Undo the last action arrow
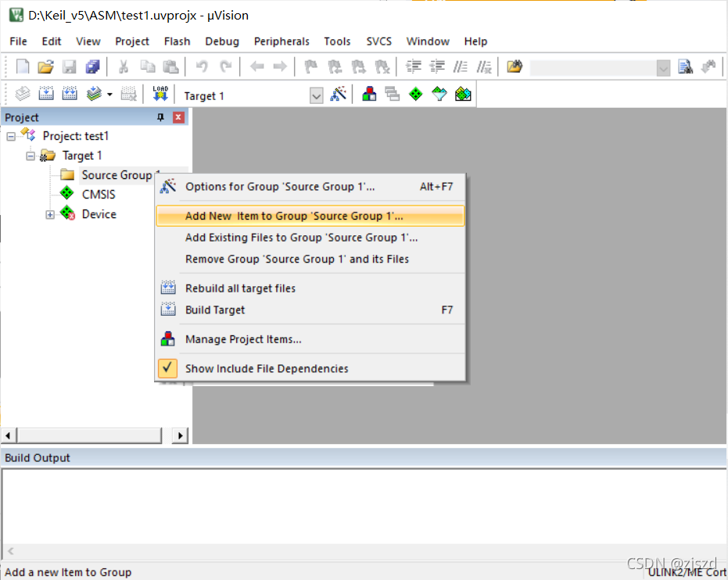This screenshot has height=580, width=728. (x=202, y=66)
